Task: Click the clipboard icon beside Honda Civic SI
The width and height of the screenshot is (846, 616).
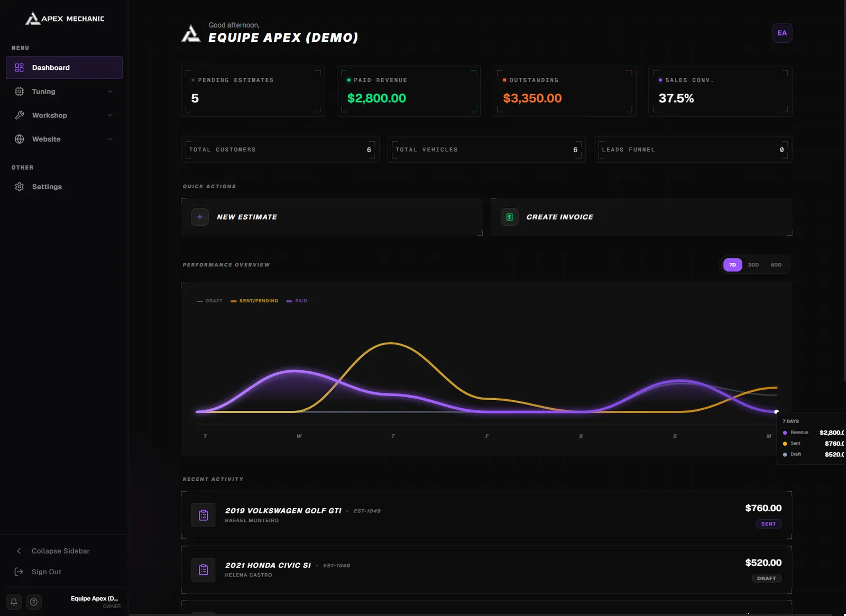Action: pyautogui.click(x=203, y=569)
